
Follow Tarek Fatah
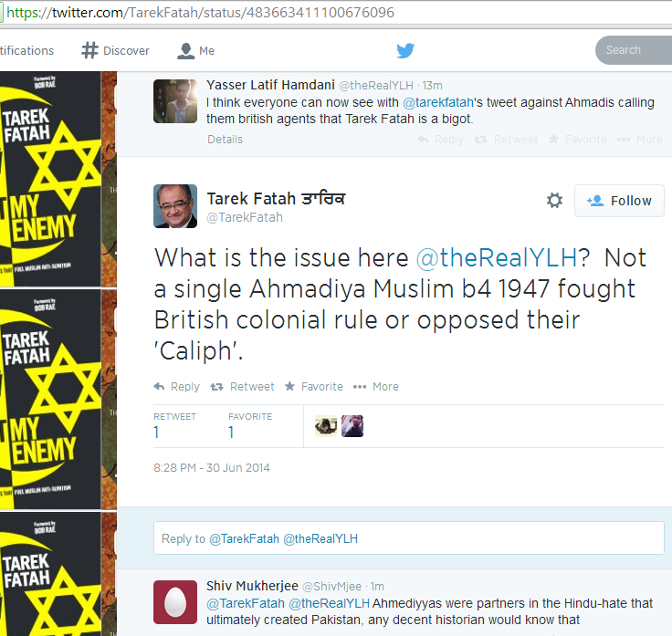click(619, 201)
